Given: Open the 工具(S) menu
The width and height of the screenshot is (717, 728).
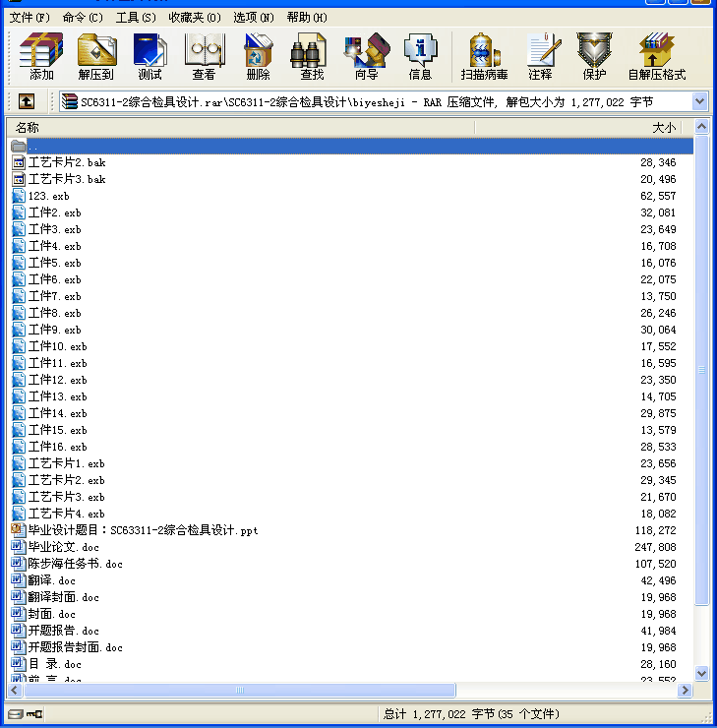Looking at the screenshot, I should pos(136,18).
